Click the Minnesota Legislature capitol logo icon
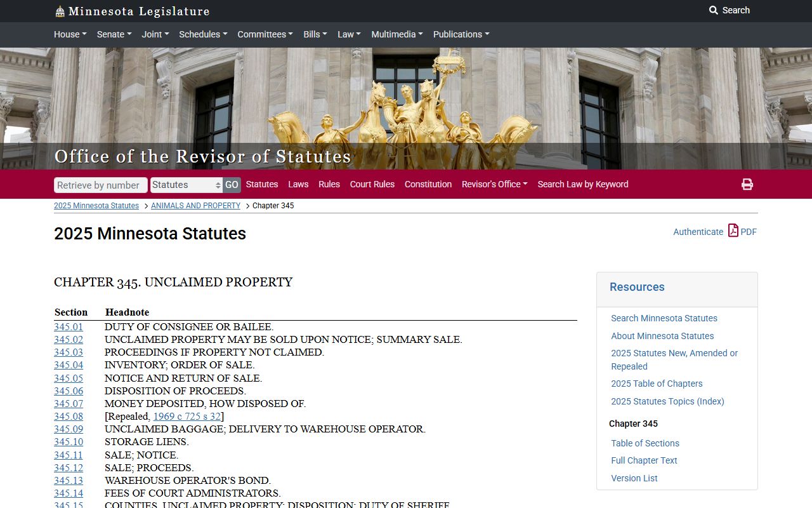 click(x=60, y=11)
